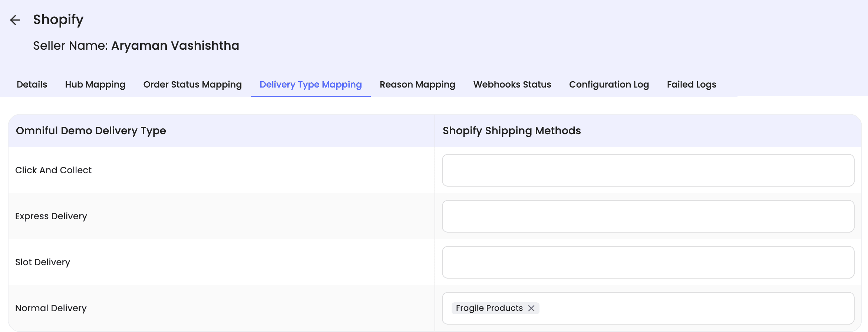Open the Reason Mapping tab
Image resolution: width=868 pixels, height=332 pixels.
click(x=417, y=85)
